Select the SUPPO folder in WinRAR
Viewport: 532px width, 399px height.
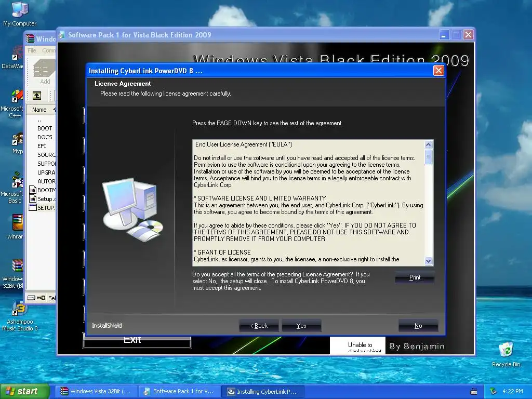click(x=46, y=164)
